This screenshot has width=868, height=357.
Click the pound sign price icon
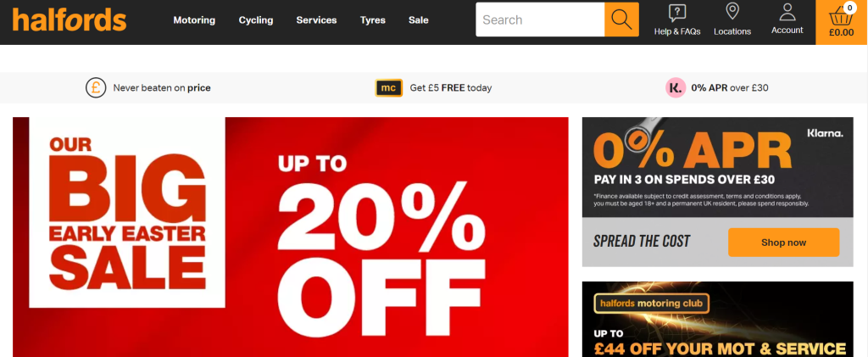tap(96, 87)
